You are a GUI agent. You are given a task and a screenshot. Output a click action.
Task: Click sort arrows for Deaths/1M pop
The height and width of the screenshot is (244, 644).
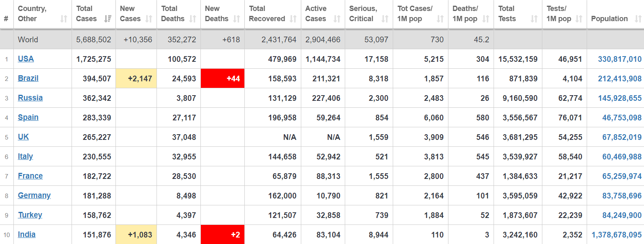click(486, 19)
